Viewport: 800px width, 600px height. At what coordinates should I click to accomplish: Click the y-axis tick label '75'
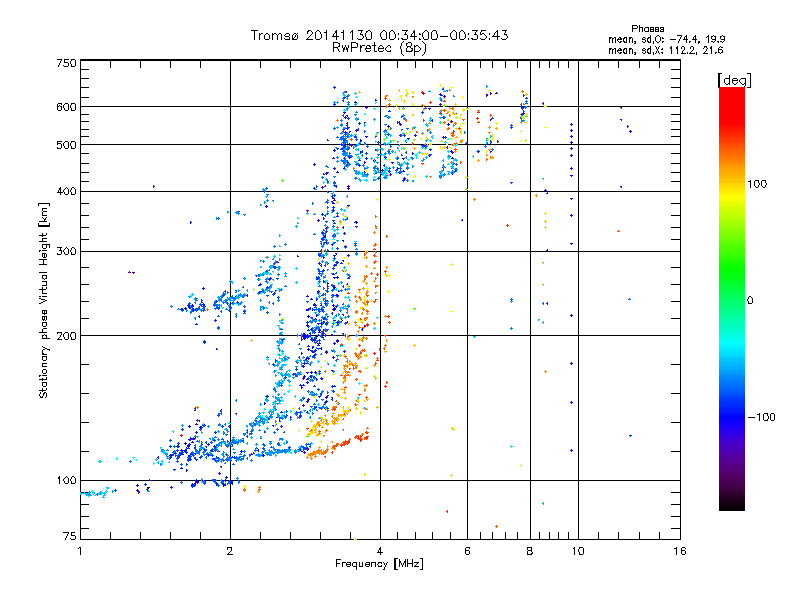pos(70,536)
